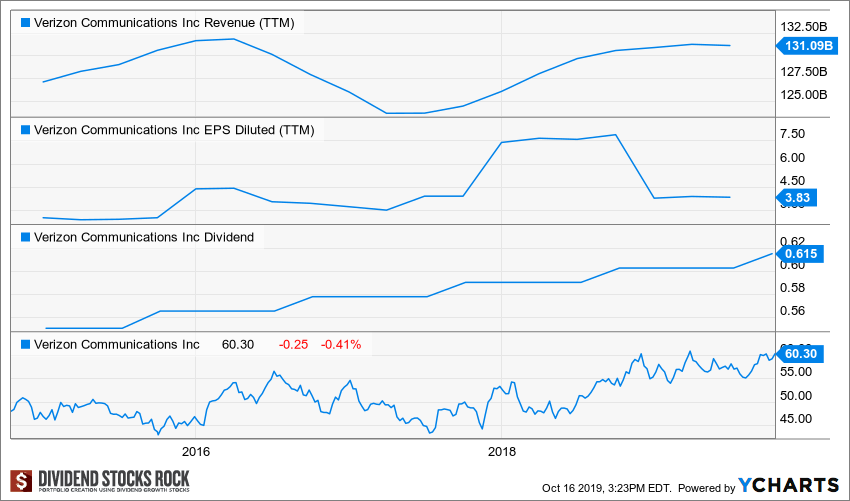Click the 0.58 dividend axis label
Viewport: 850px width, 501px height.
click(793, 288)
